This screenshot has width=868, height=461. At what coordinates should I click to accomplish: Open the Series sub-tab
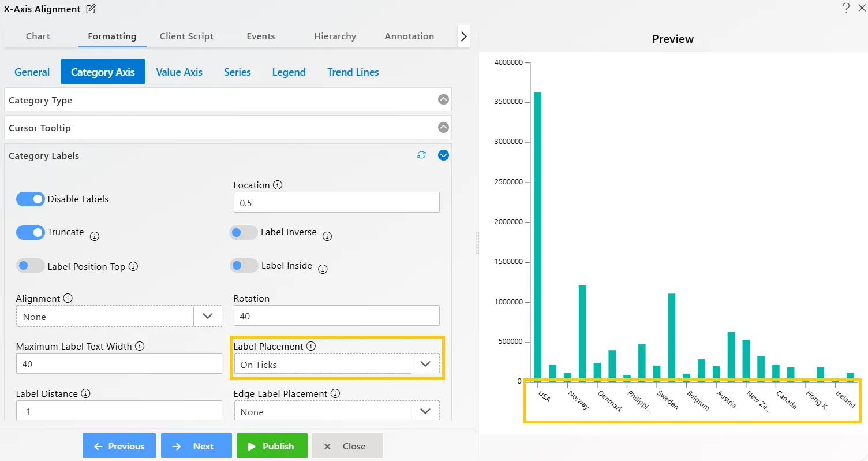[237, 72]
